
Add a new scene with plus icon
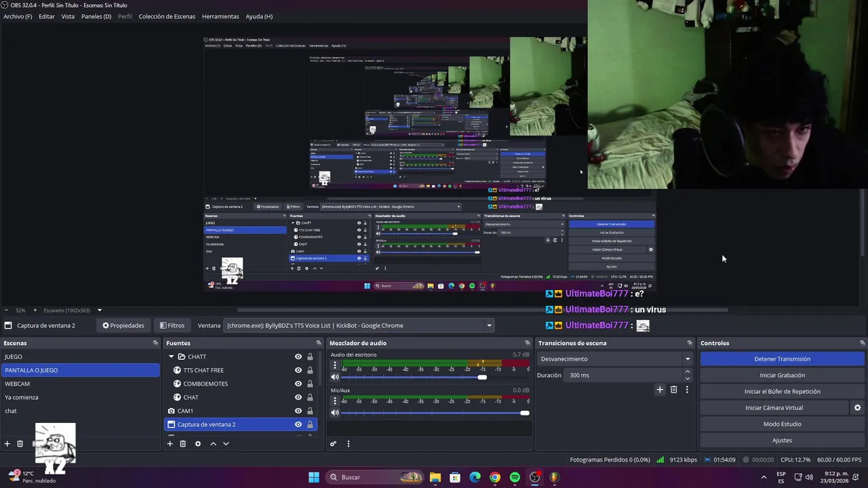click(7, 444)
